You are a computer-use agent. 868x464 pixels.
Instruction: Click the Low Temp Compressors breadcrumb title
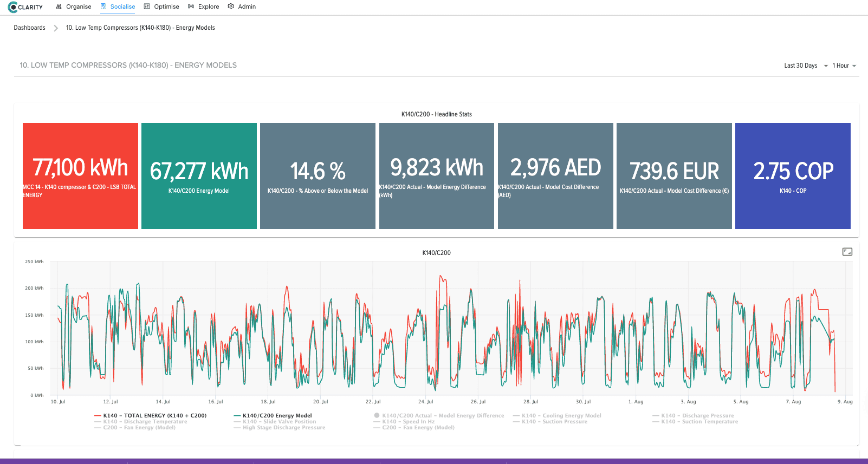point(140,28)
